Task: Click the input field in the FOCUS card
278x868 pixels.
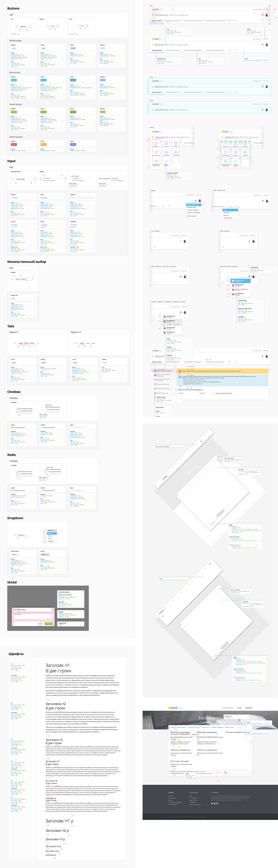Action: point(53,198)
